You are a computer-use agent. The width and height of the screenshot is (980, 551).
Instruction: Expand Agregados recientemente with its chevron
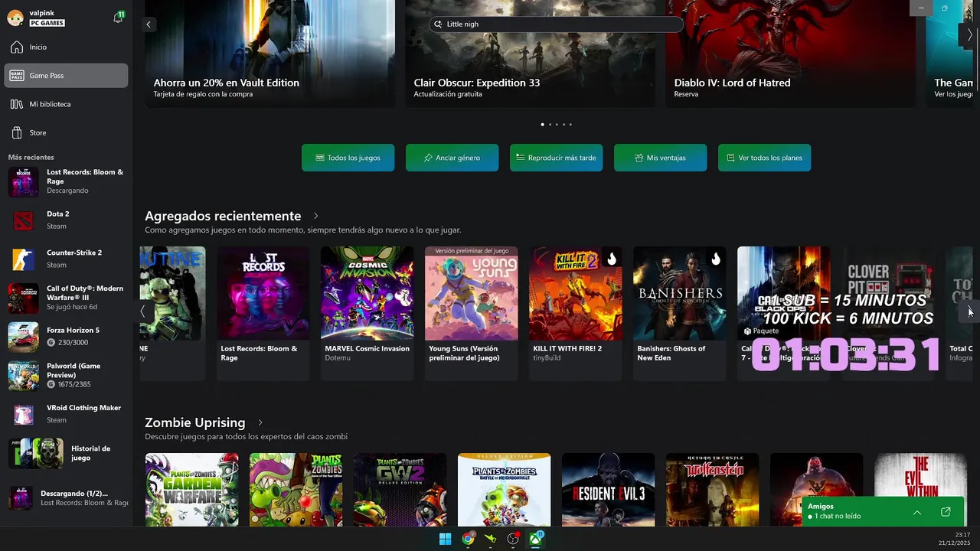point(315,217)
